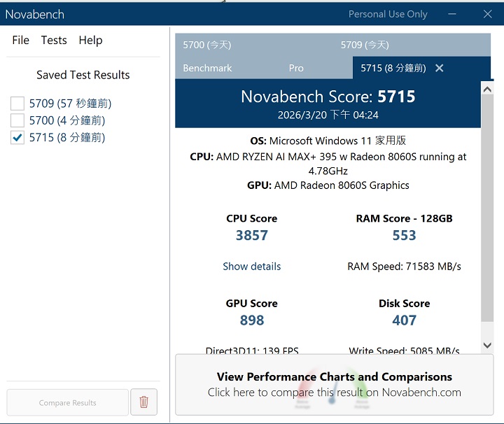Show details for CPU Score
Viewport: 504px width, 424px height.
[251, 267]
